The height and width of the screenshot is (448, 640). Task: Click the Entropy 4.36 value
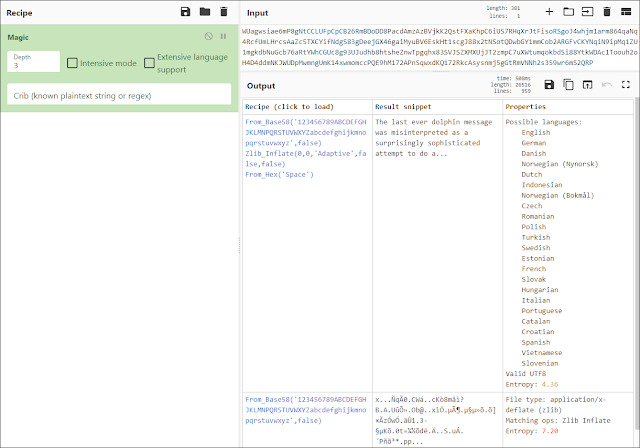pos(550,384)
